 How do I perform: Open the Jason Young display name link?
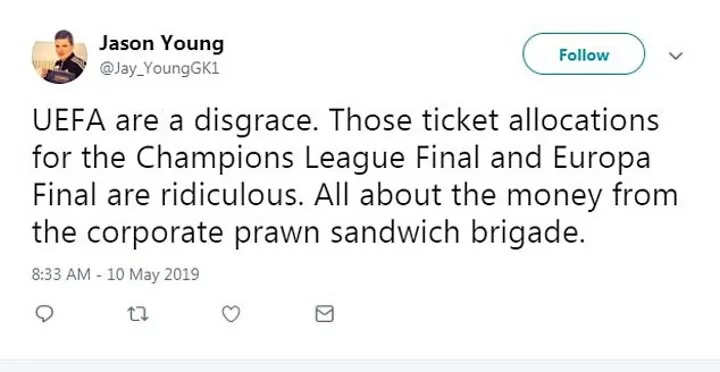pos(162,44)
